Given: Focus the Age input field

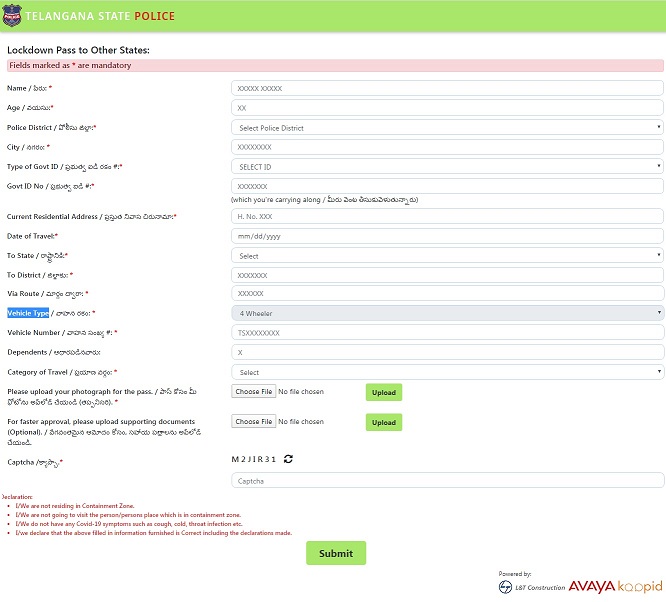Looking at the screenshot, I should click(x=447, y=107).
